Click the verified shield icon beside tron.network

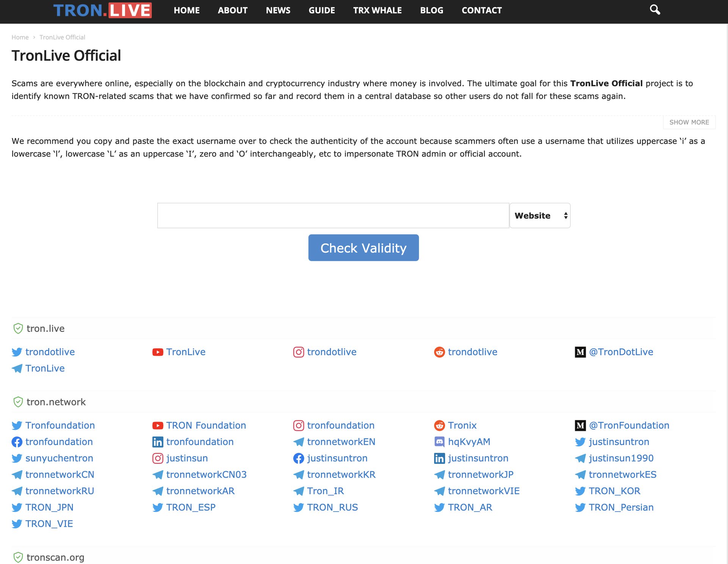18,402
